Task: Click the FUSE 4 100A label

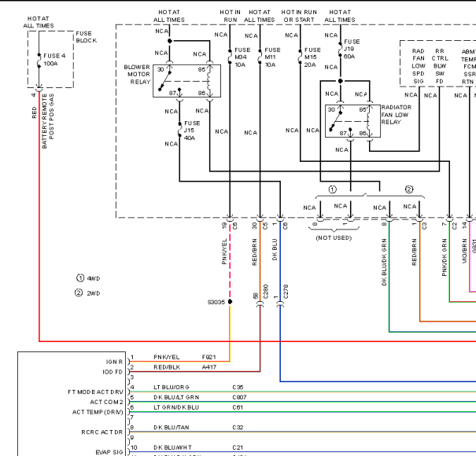Action: [54, 60]
